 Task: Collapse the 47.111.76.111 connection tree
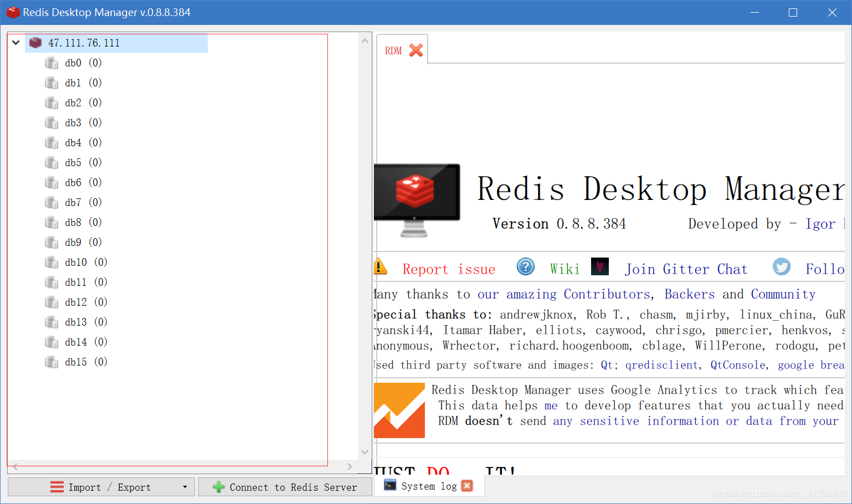tap(16, 43)
